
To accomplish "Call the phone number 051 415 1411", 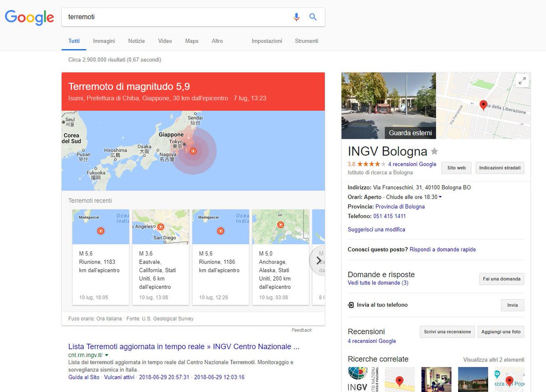I will pyautogui.click(x=389, y=216).
